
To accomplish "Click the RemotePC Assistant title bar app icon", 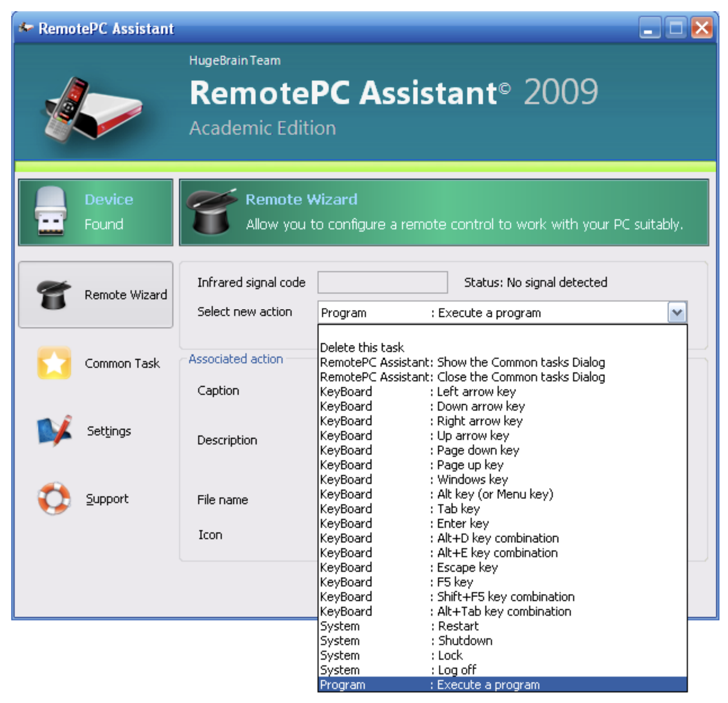I will [x=26, y=28].
